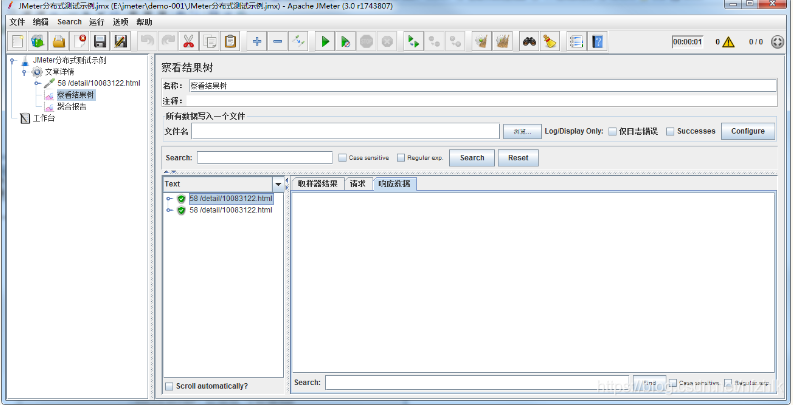The image size is (793, 405).
Task: Click the Toggle enable/disable icon
Action: tap(298, 41)
